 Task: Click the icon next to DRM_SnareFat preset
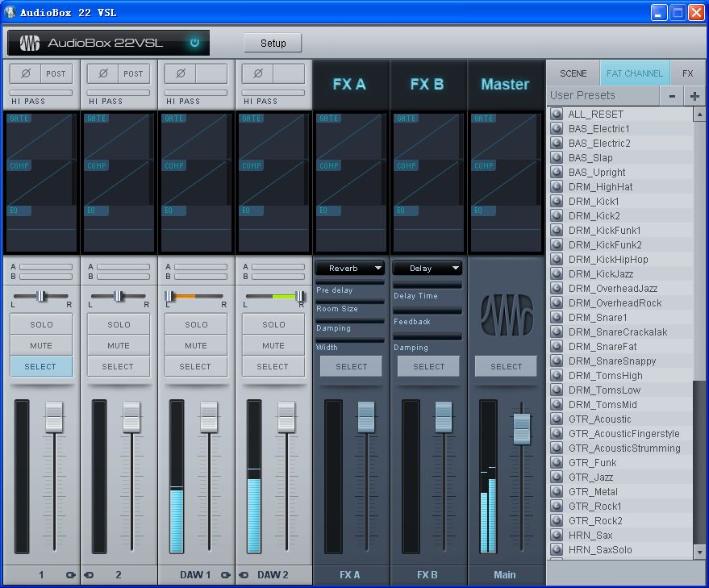[557, 346]
